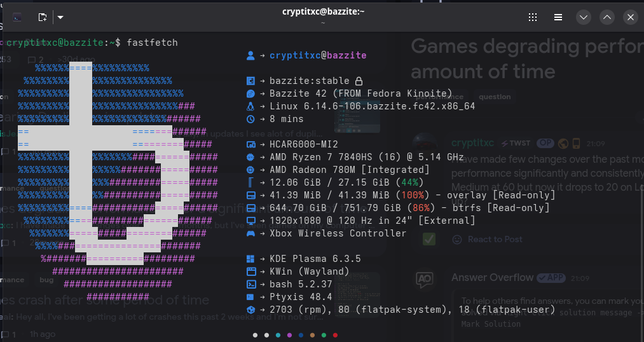The width and height of the screenshot is (644, 342).
Task: Open the Ptyxis hamburger main menu
Action: click(558, 17)
